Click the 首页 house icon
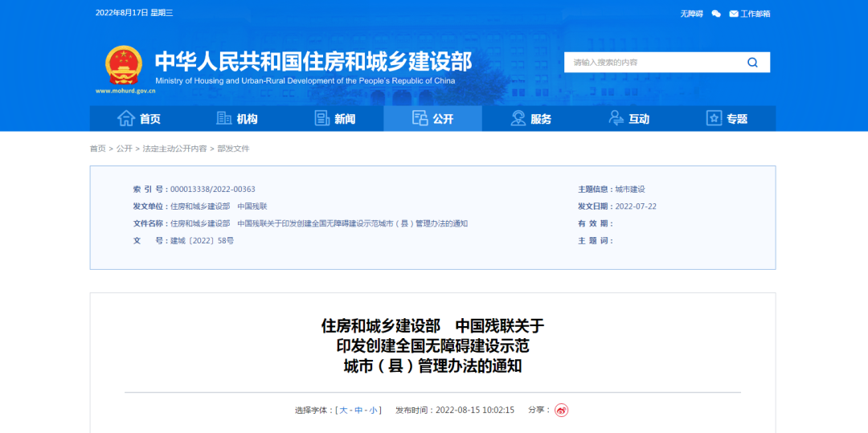This screenshot has width=868, height=433. (x=126, y=119)
